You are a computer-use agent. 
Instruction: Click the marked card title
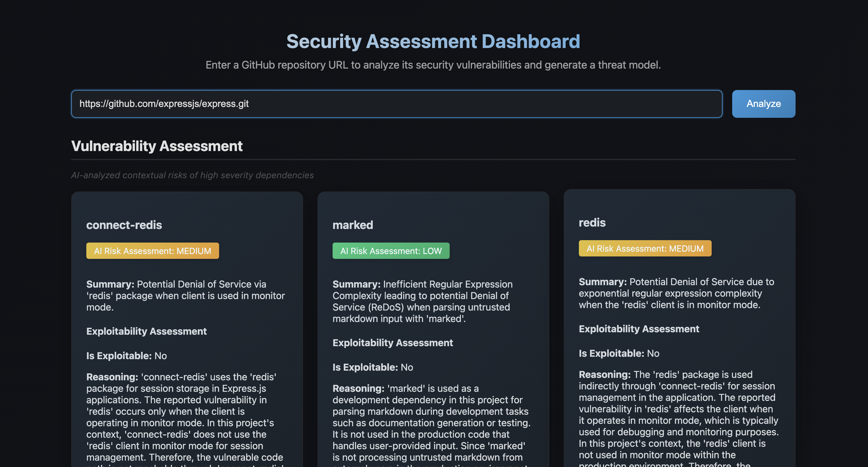[353, 225]
